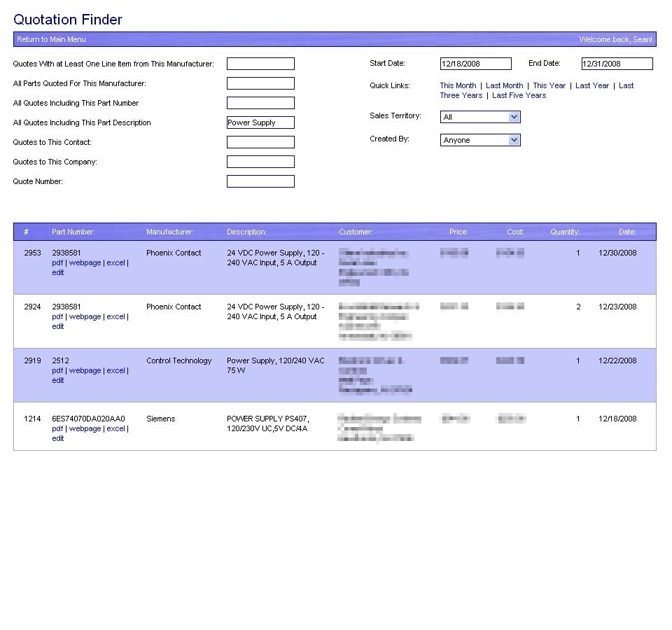Select the Last Five Years quick link

click(519, 96)
